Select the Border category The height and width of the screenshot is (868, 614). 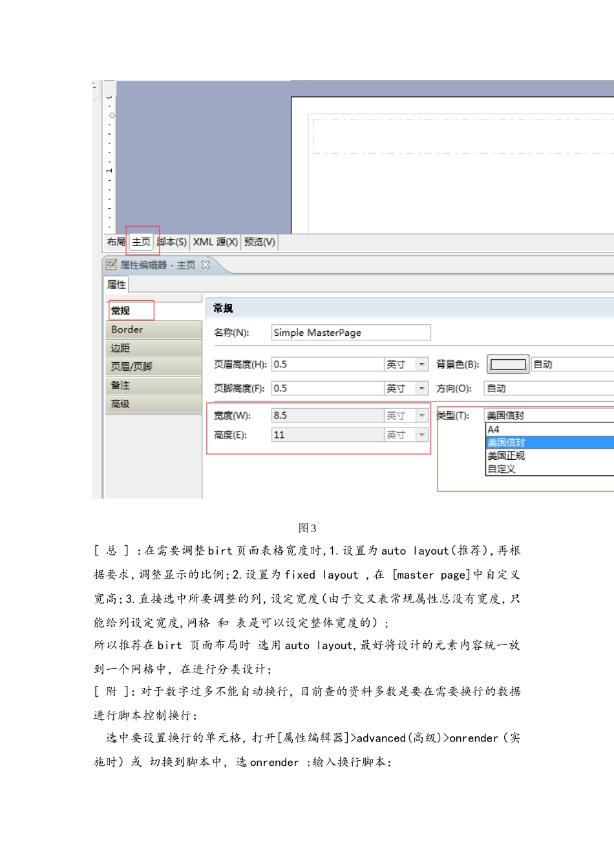[154, 329]
